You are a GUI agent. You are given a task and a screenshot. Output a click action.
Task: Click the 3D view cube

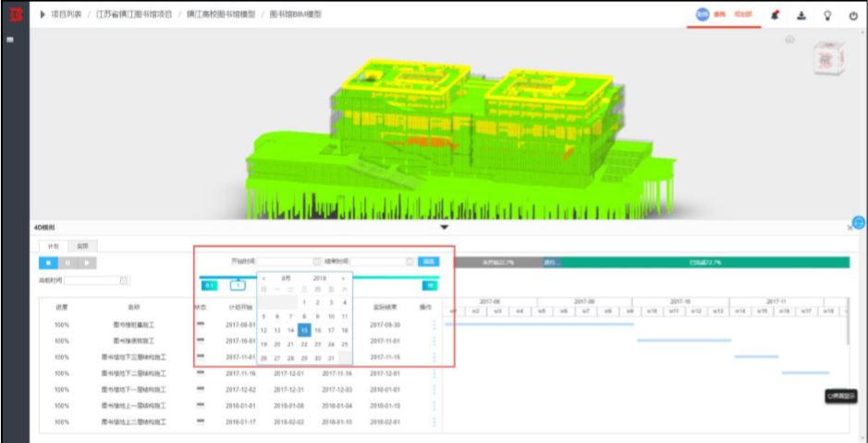click(828, 58)
